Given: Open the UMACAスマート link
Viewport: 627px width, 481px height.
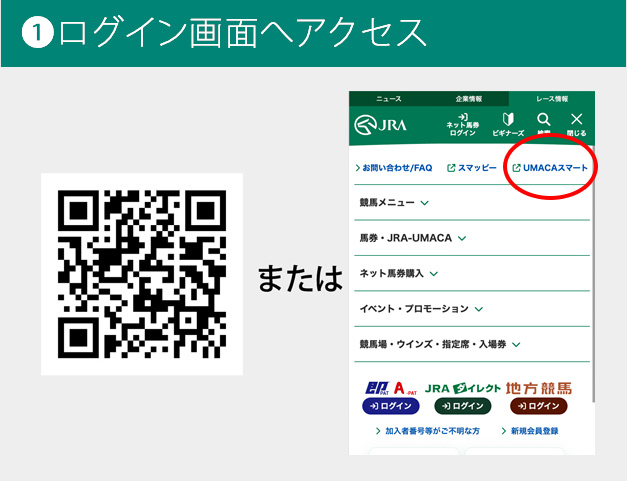Looking at the screenshot, I should pyautogui.click(x=550, y=168).
